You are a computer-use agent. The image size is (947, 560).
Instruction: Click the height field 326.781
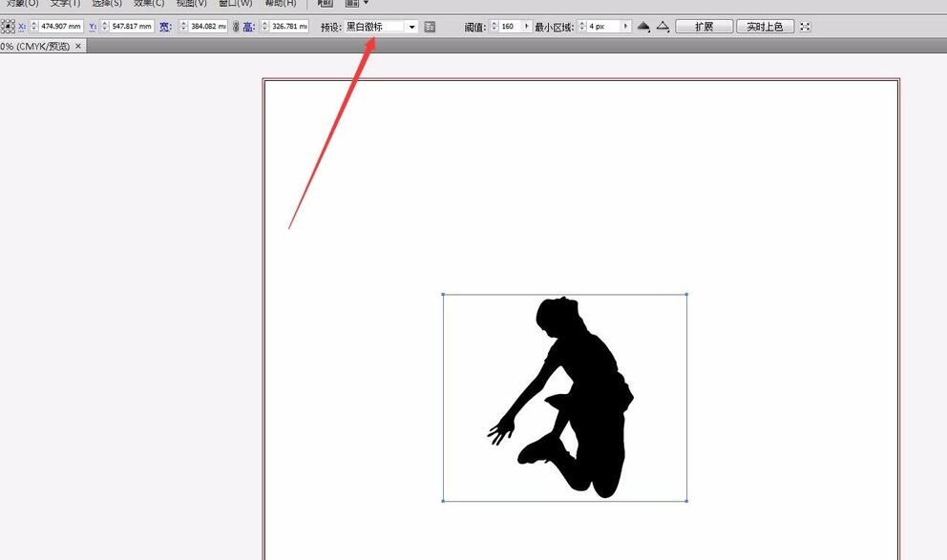click(x=289, y=27)
